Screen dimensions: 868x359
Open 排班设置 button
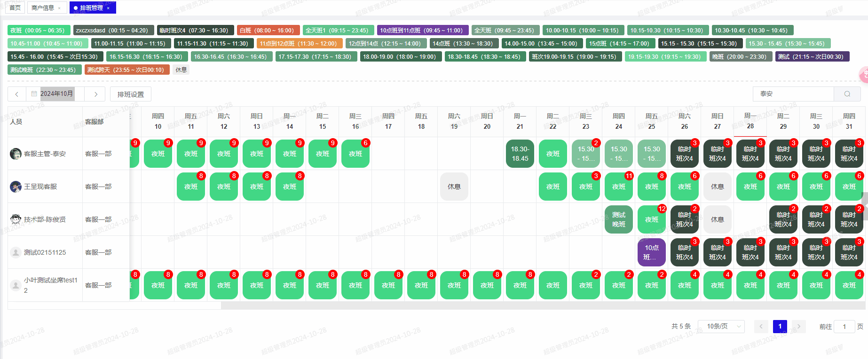(131, 94)
